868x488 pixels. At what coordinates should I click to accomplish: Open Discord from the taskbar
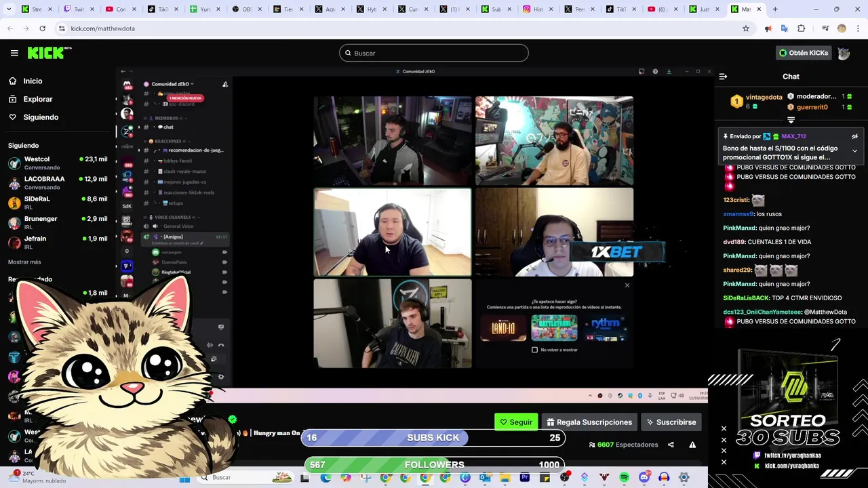(x=644, y=478)
